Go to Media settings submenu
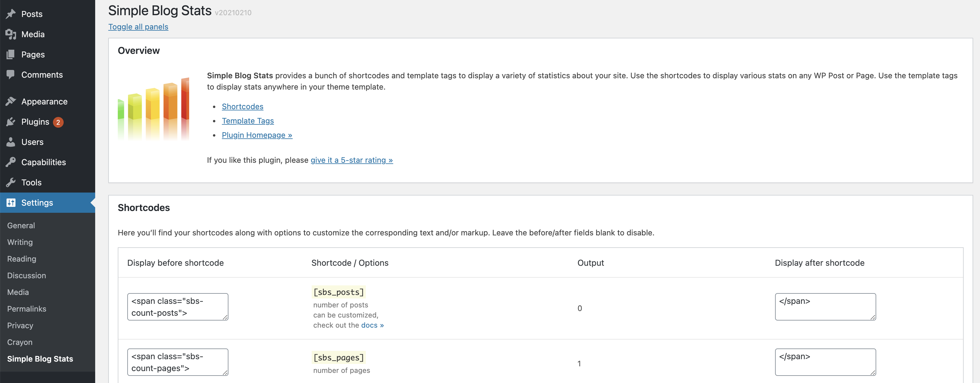The height and width of the screenshot is (383, 980). pyautogui.click(x=18, y=293)
